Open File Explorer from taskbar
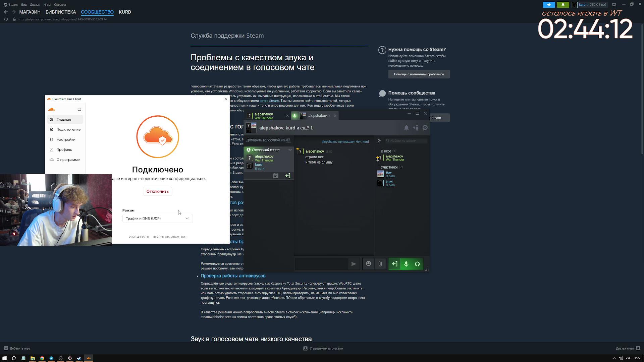The width and height of the screenshot is (644, 362). pyautogui.click(x=33, y=358)
